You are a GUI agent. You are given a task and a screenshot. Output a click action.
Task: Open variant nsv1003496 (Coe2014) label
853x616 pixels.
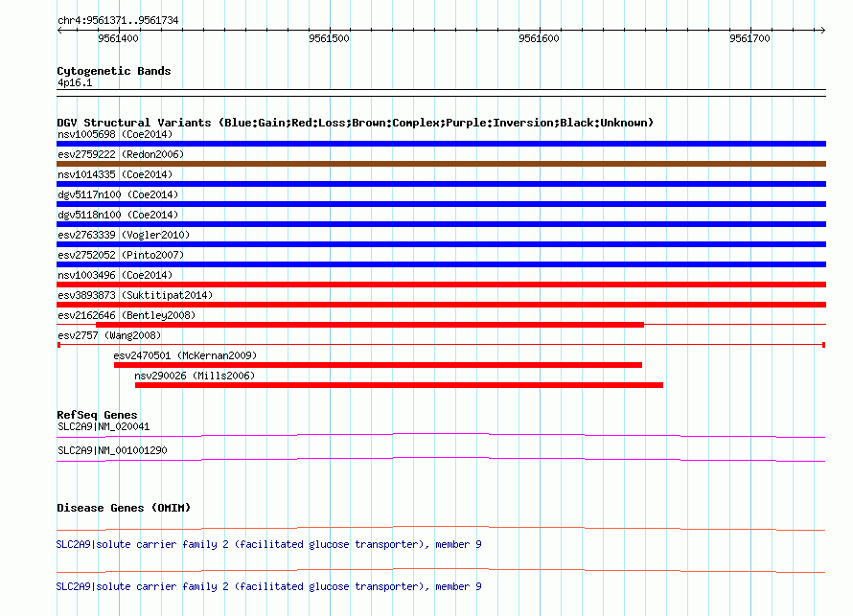click(x=115, y=275)
